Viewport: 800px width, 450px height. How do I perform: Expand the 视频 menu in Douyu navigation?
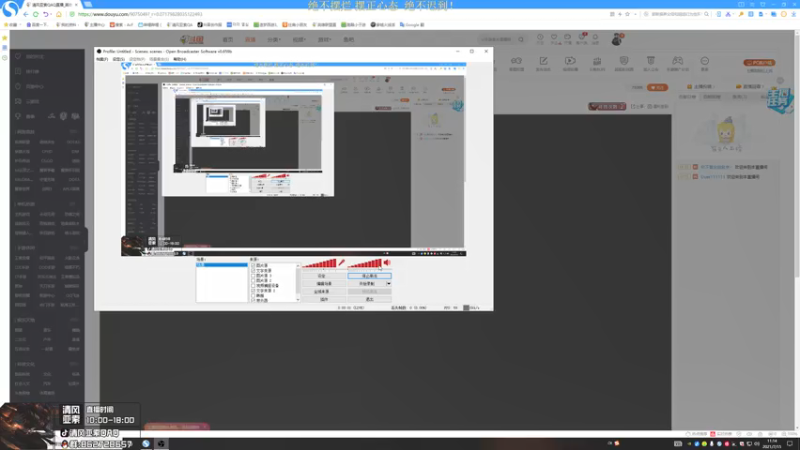point(299,39)
